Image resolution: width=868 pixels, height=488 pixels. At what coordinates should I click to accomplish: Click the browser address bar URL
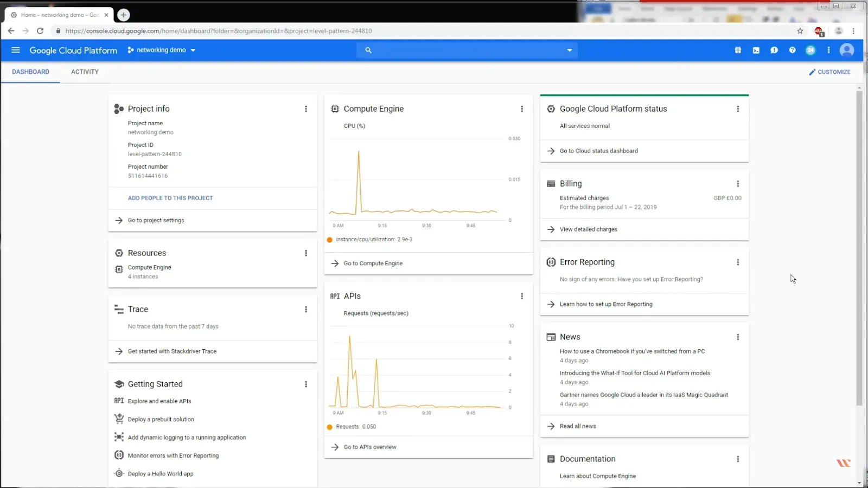tap(219, 31)
